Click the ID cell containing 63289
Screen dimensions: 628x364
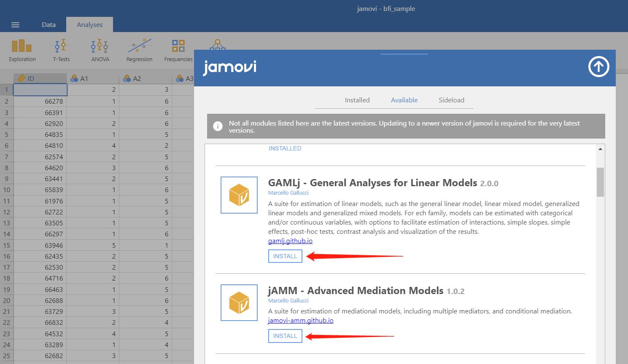[40, 345]
